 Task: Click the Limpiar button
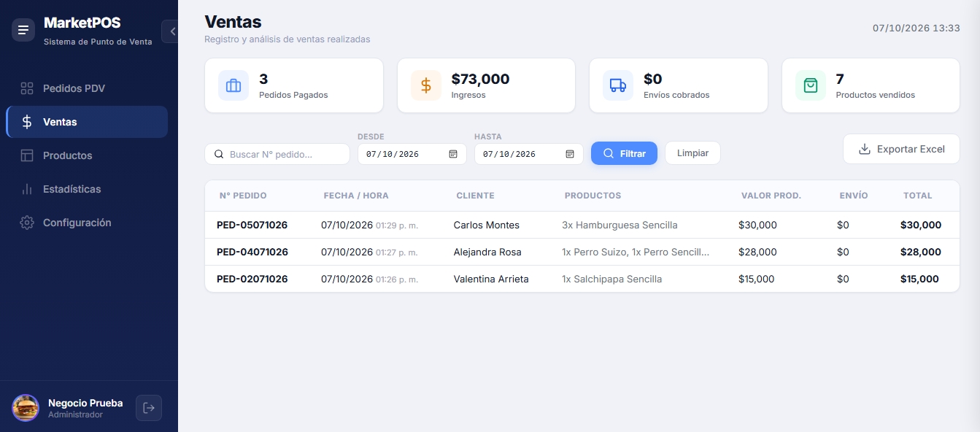692,153
